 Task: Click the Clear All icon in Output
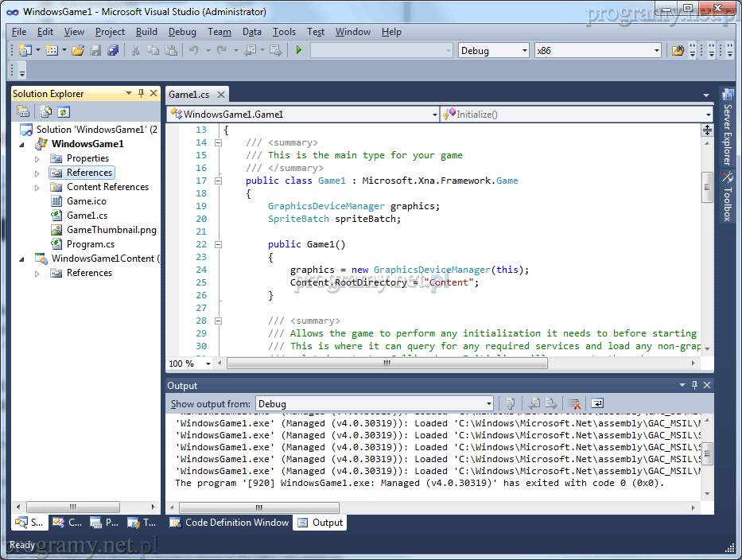click(574, 403)
